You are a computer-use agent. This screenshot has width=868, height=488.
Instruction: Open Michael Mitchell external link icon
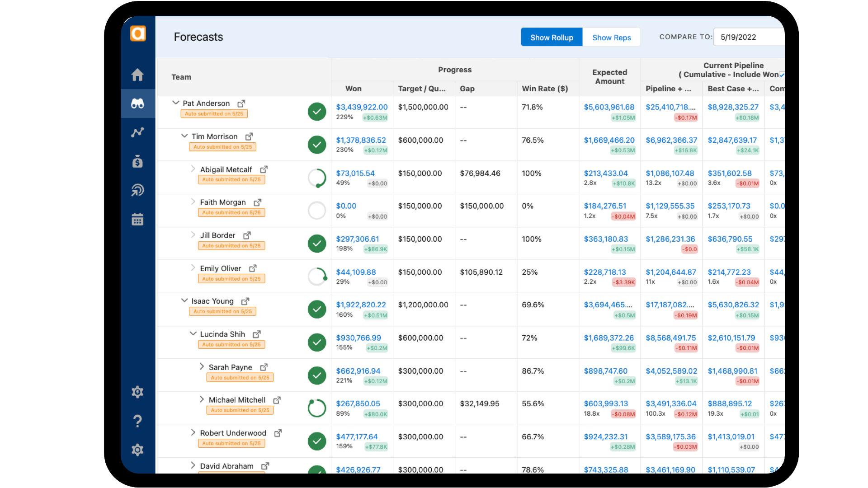(277, 400)
